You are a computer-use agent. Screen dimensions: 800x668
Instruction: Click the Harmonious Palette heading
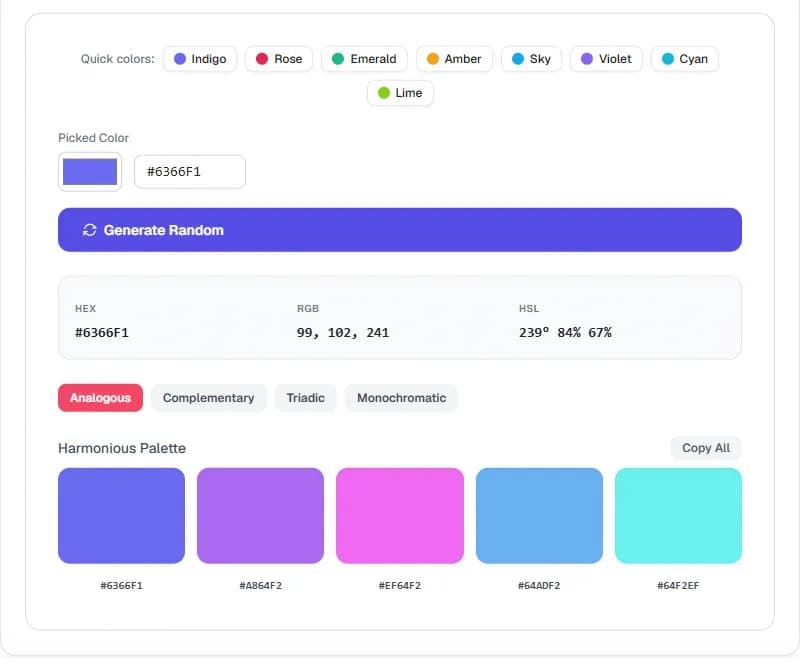(x=122, y=449)
